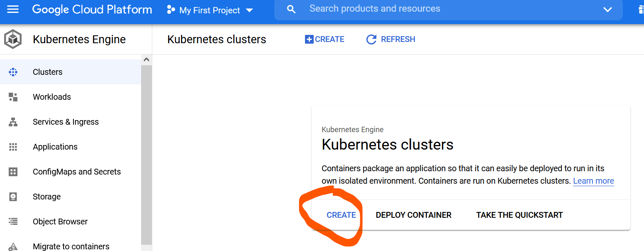Expand the search bar dropdown chevron
Image resolution: width=644 pixels, height=251 pixels.
click(607, 9)
